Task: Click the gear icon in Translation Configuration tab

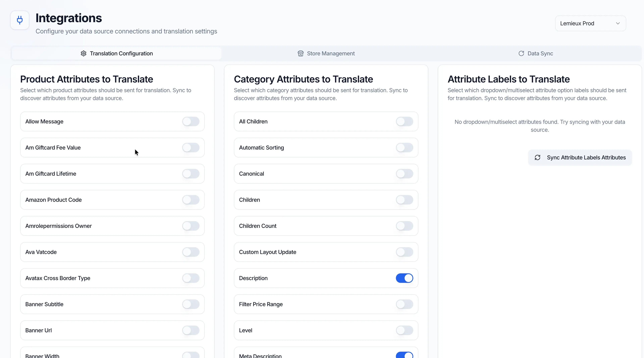Action: 84,53
